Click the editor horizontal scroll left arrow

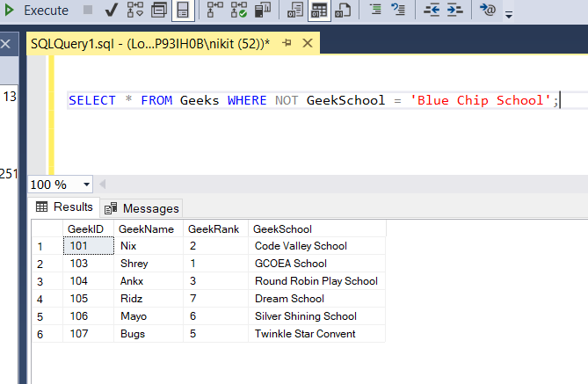[102, 185]
